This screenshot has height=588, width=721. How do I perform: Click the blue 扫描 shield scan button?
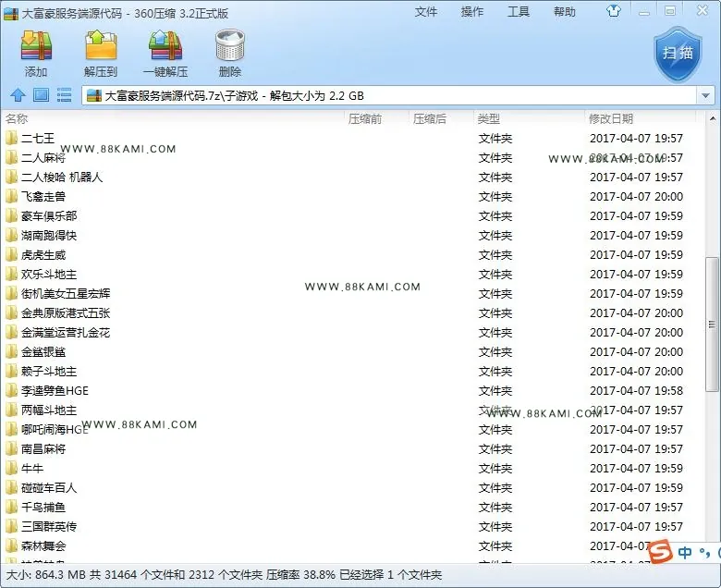point(678,55)
